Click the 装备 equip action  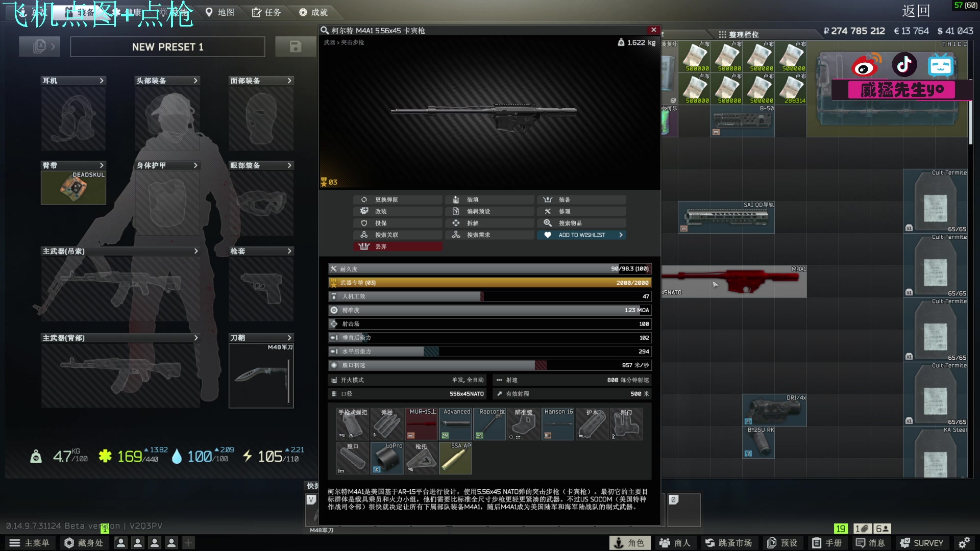[581, 199]
